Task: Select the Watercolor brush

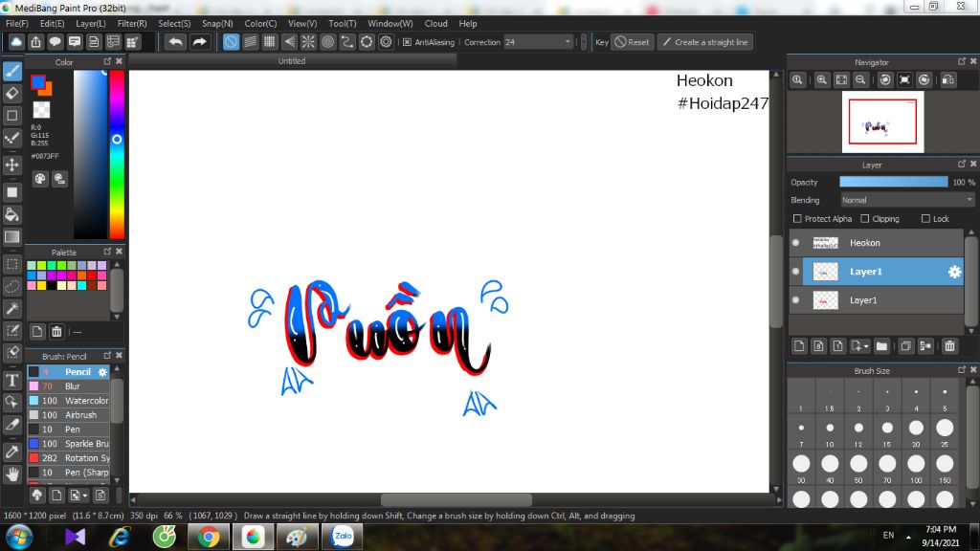Action: [x=69, y=401]
